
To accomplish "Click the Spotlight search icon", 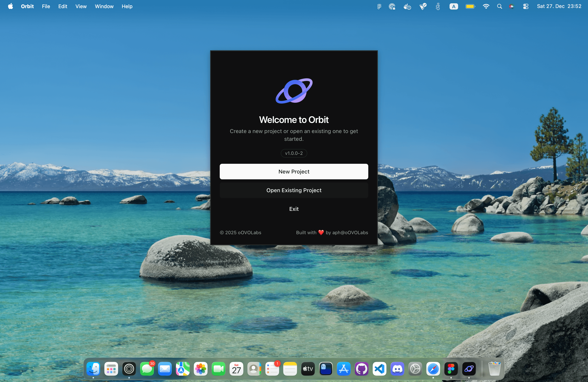I will [x=499, y=6].
